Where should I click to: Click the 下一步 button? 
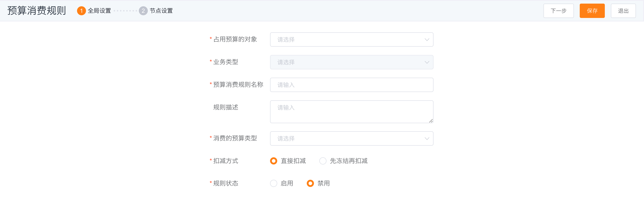pyautogui.click(x=558, y=11)
